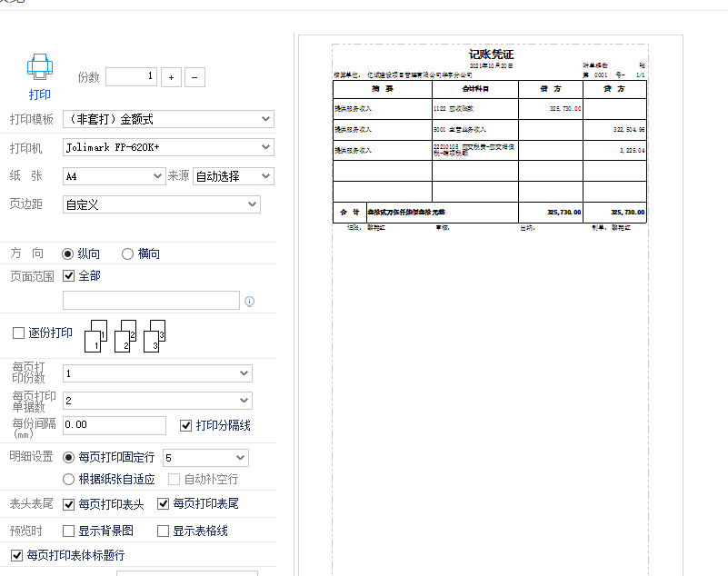Image resolution: width=728 pixels, height=576 pixels.
Task: Open the 来源 自动选择 source dropdown
Action: pyautogui.click(x=234, y=176)
